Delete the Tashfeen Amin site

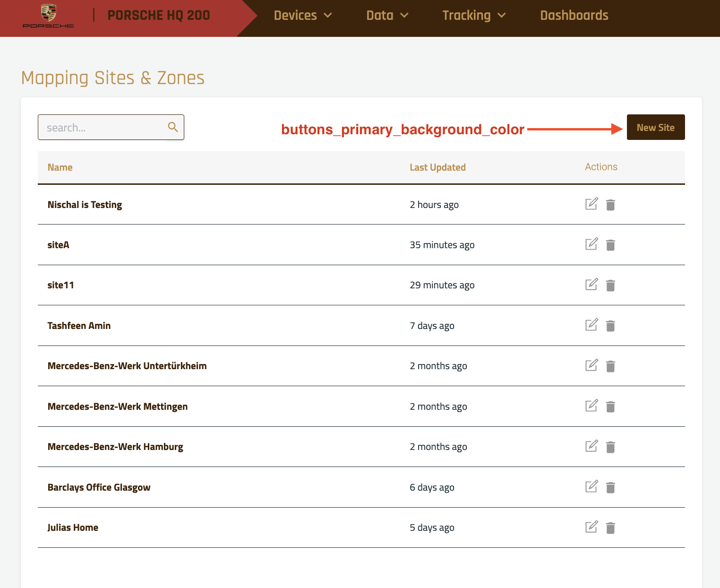point(610,326)
